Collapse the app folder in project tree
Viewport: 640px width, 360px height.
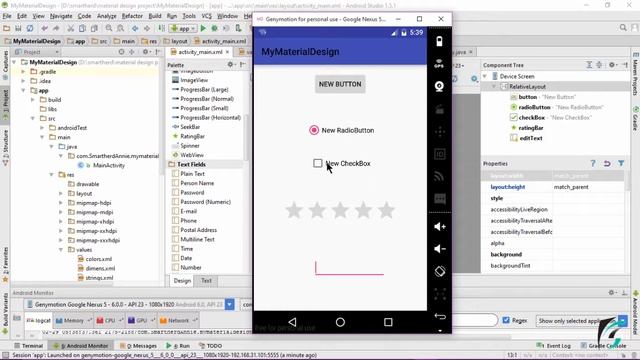tap(24, 90)
